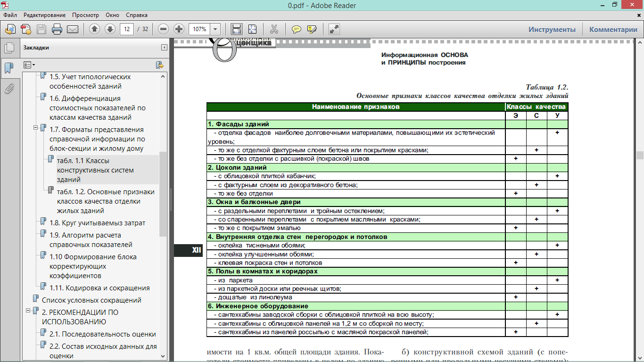
Task: Click the scissors snapshot tool icon
Action: pos(274,29)
